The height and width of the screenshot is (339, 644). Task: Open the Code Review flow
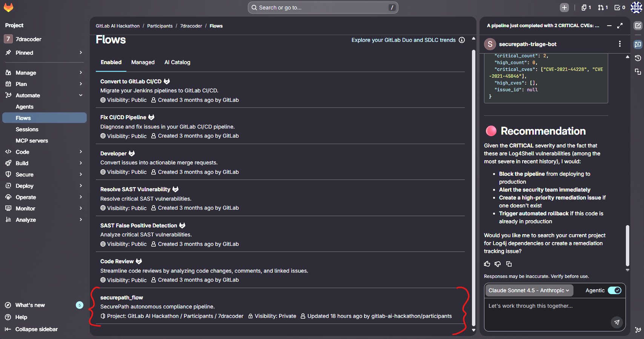coord(117,261)
